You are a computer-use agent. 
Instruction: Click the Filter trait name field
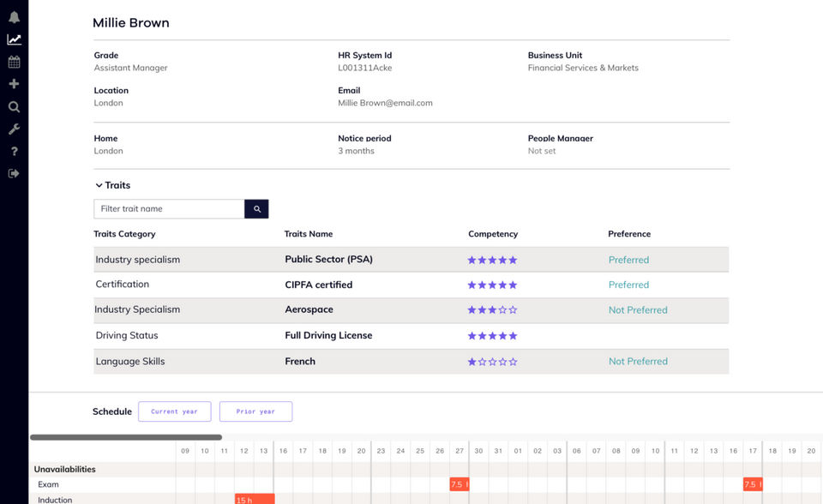point(169,209)
